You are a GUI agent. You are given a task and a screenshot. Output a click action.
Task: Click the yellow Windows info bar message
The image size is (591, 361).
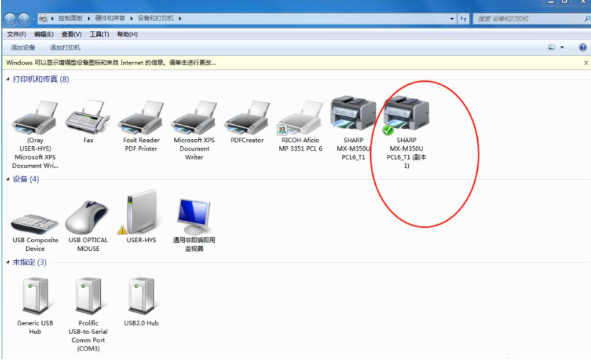point(111,63)
